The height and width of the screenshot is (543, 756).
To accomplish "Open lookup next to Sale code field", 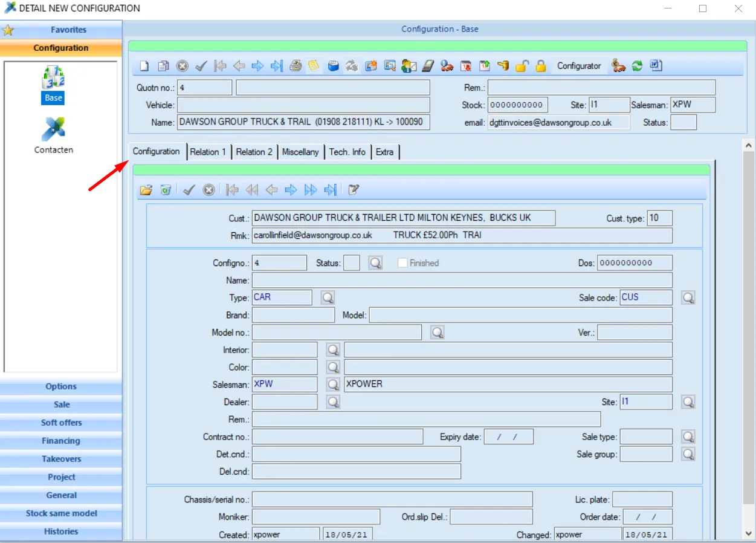I will tap(688, 298).
